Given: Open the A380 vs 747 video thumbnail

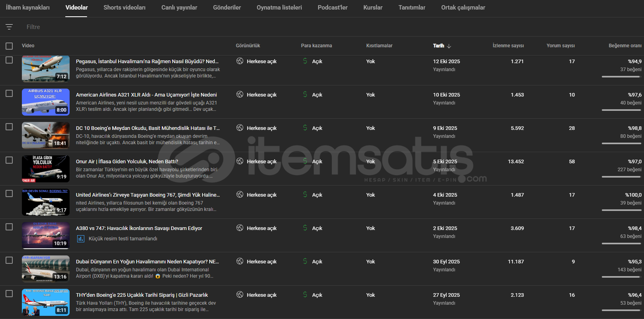Looking at the screenshot, I should (x=46, y=235).
